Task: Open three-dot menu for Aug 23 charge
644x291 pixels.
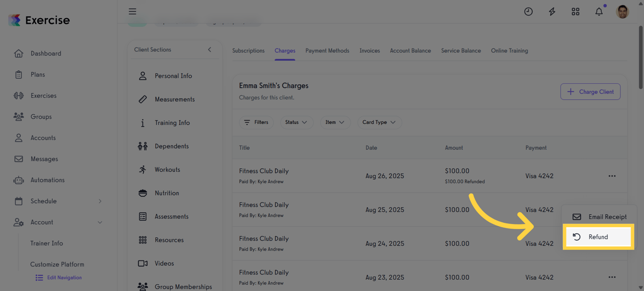Action: (611, 277)
